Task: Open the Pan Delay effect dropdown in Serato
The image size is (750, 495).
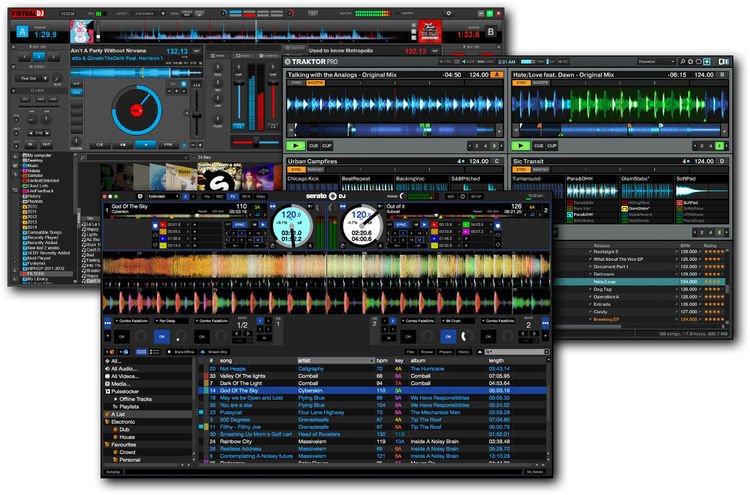Action: 172,320
